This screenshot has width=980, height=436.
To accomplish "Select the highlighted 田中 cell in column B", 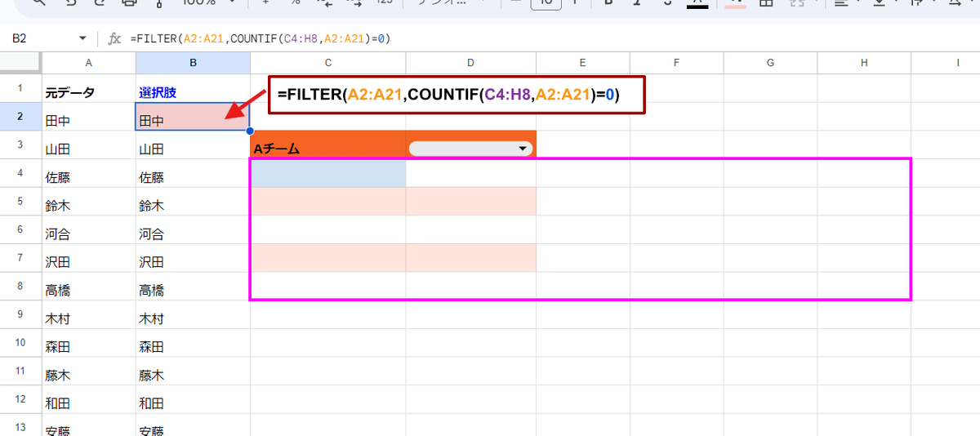I will 193,117.
